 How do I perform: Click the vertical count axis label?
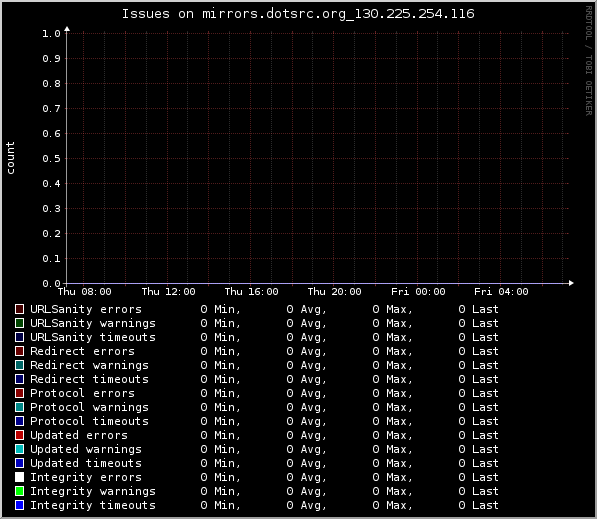point(10,158)
